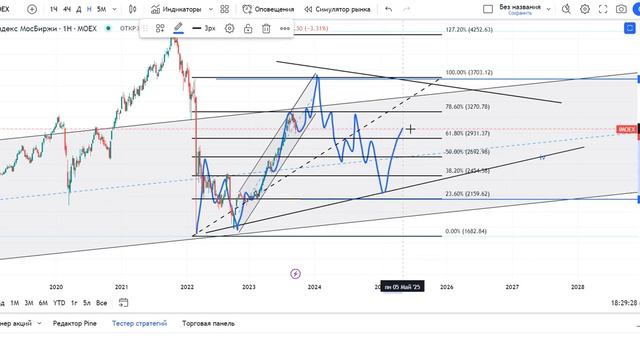Open the go-to-date calendar icon
This screenshot has height=360, width=640.
coord(123,302)
